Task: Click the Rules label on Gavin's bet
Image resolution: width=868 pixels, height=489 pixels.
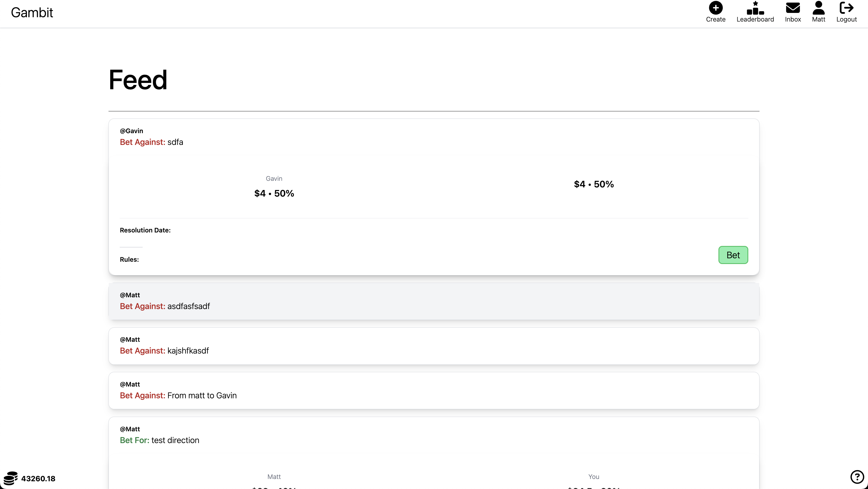Action: [129, 259]
